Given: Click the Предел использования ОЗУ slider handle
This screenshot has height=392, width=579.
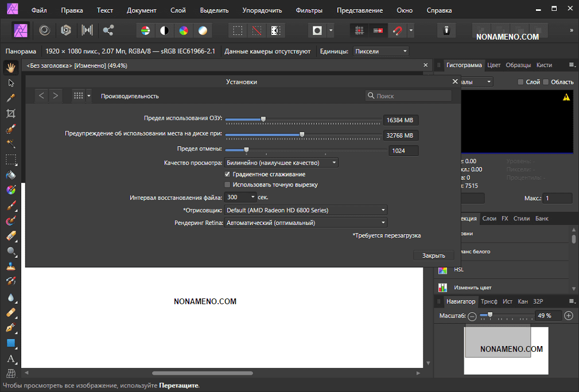Looking at the screenshot, I should (x=263, y=119).
